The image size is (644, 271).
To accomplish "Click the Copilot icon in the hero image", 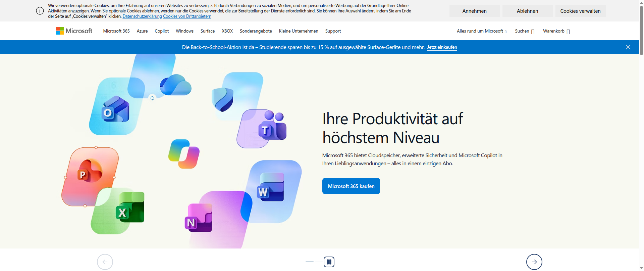I will tap(184, 154).
